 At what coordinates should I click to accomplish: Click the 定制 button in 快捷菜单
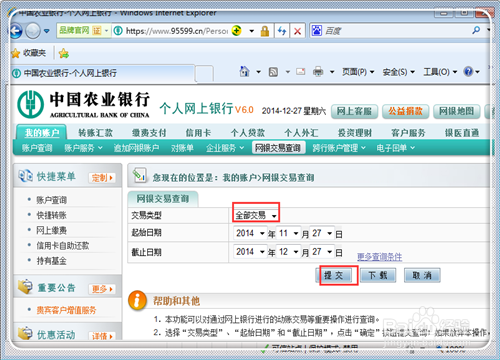102,178
